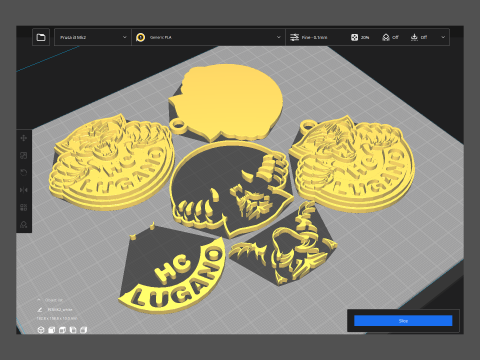480x360 pixels.
Task: Open the Generic PLA material dropdown
Action: [209, 37]
